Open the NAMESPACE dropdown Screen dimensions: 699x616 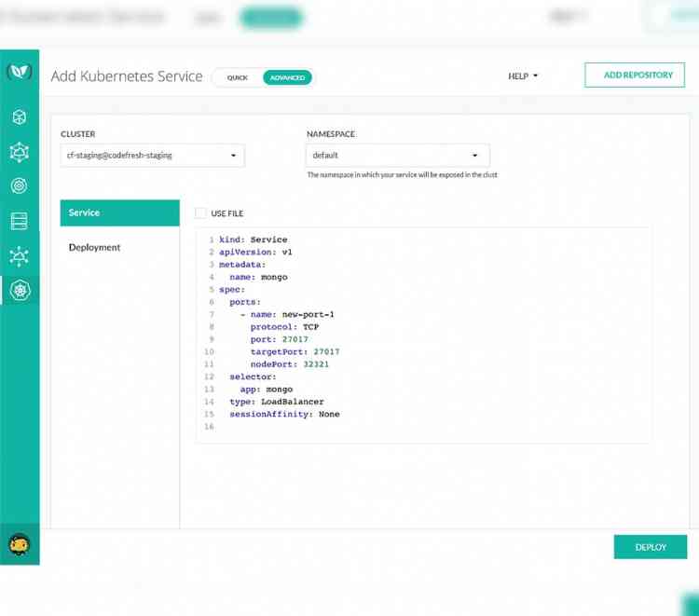point(398,155)
